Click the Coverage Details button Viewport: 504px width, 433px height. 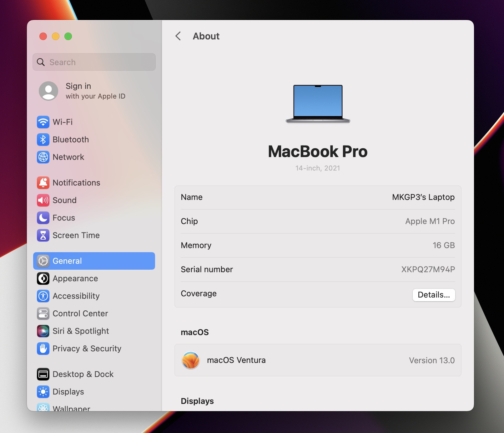pos(434,295)
